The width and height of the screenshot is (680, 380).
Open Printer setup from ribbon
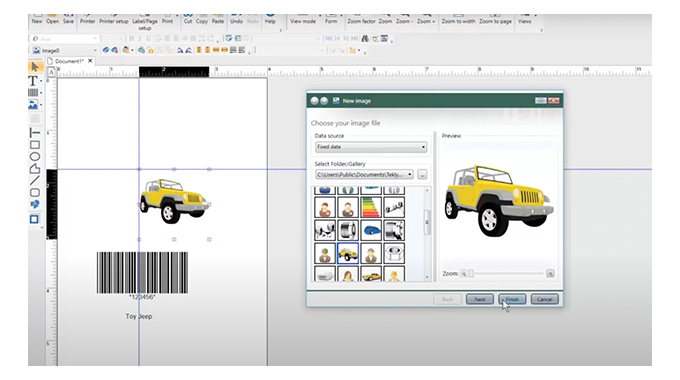tap(114, 18)
